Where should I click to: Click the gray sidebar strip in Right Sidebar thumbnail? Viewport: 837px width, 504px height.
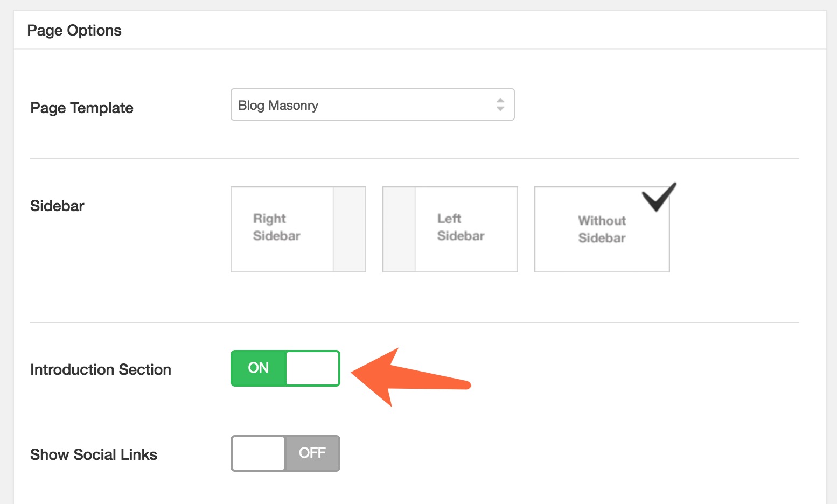point(349,229)
